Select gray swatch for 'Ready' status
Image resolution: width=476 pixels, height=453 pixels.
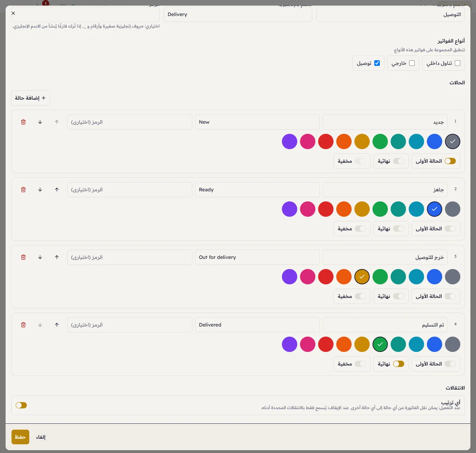coord(453,209)
